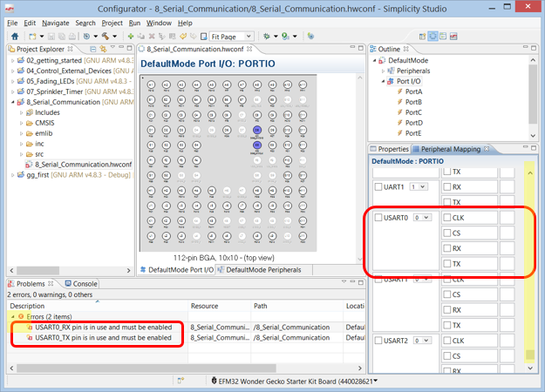The image size is (545, 392).
Task: Expand the Includes folder
Action: [21, 112]
